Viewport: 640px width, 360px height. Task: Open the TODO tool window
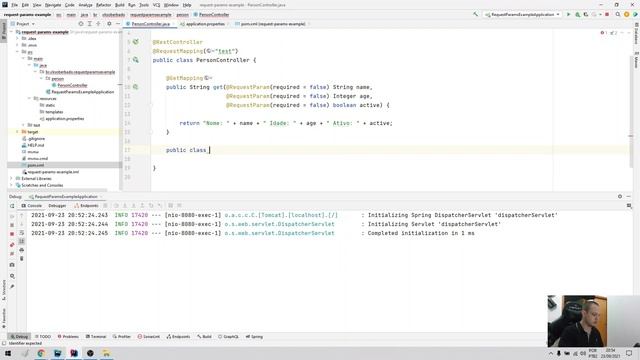43,337
